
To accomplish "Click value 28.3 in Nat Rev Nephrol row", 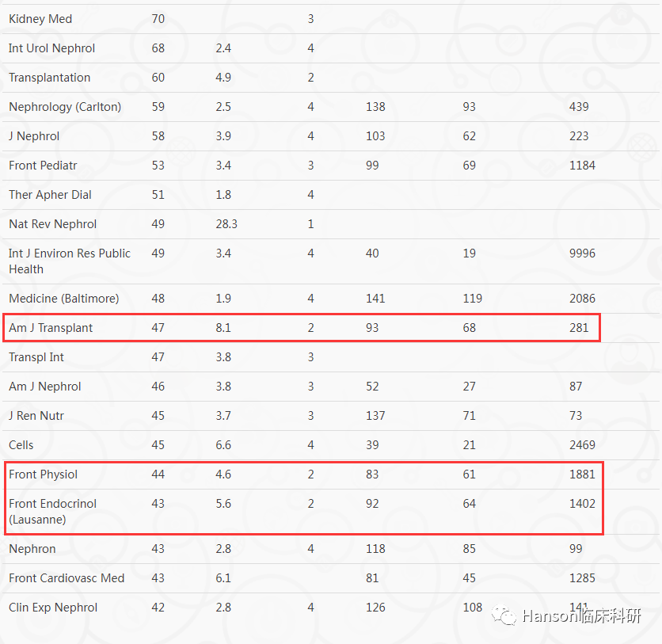I will 226,224.
